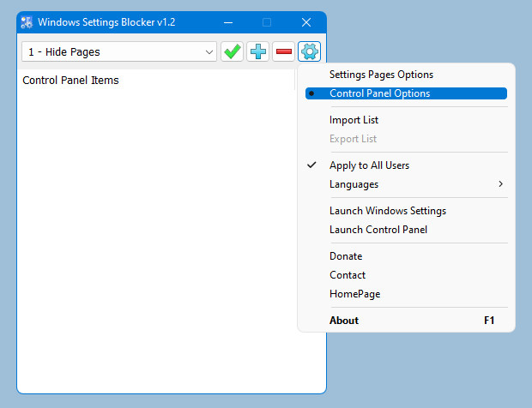Toggle Apply to All Users

coord(369,165)
